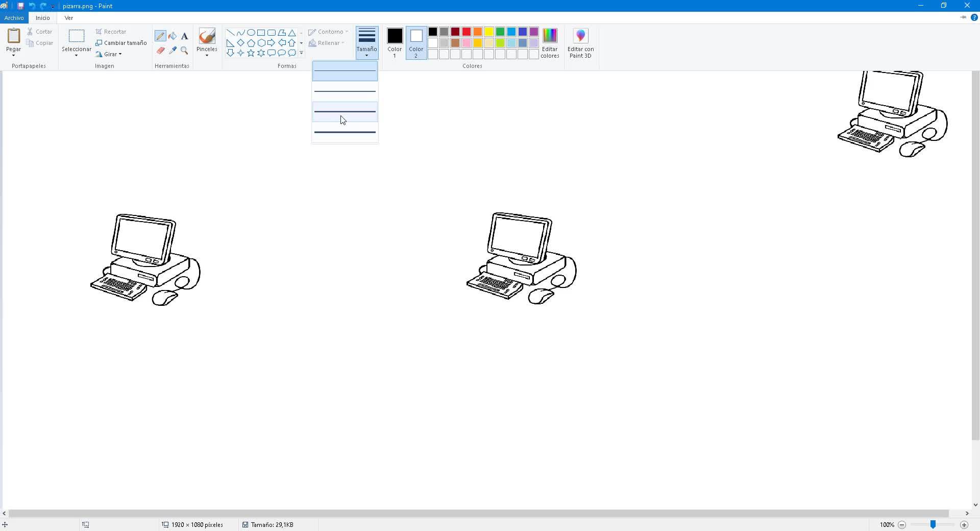Open the Rellenar fill dropdown

(x=326, y=43)
